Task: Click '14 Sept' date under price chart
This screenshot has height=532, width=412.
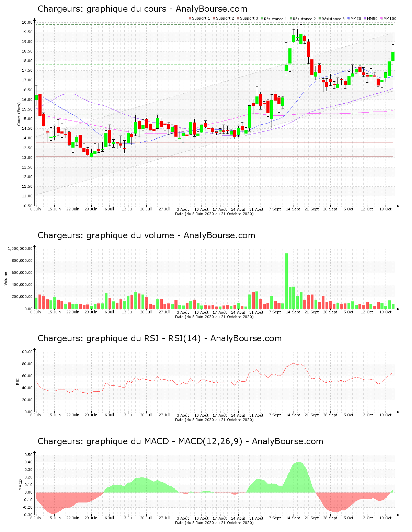Action: coord(293,209)
